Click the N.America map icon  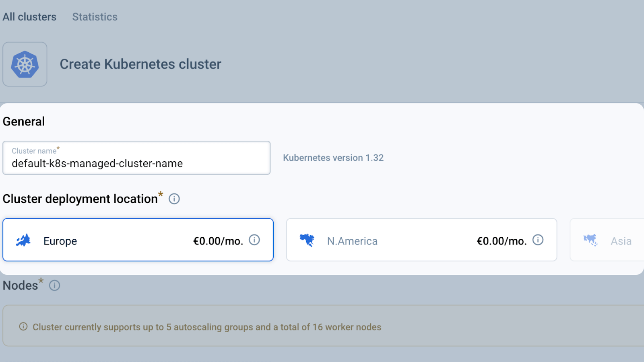pyautogui.click(x=307, y=240)
